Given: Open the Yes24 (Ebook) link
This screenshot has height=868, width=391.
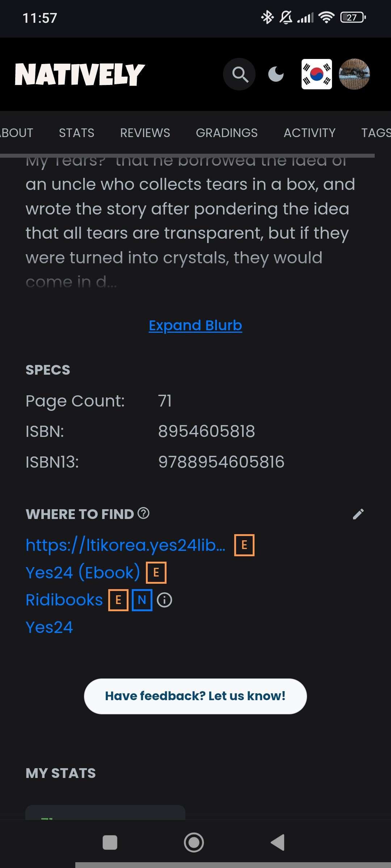Looking at the screenshot, I should (83, 573).
